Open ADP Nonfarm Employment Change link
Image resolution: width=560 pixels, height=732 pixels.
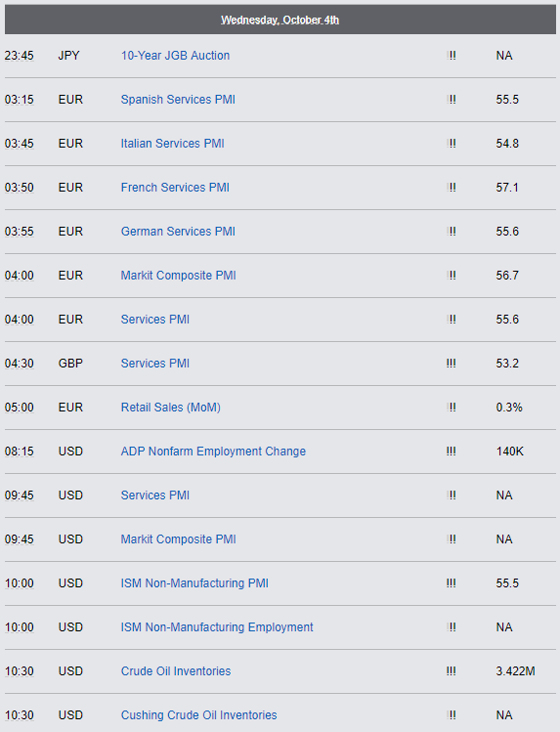(213, 451)
